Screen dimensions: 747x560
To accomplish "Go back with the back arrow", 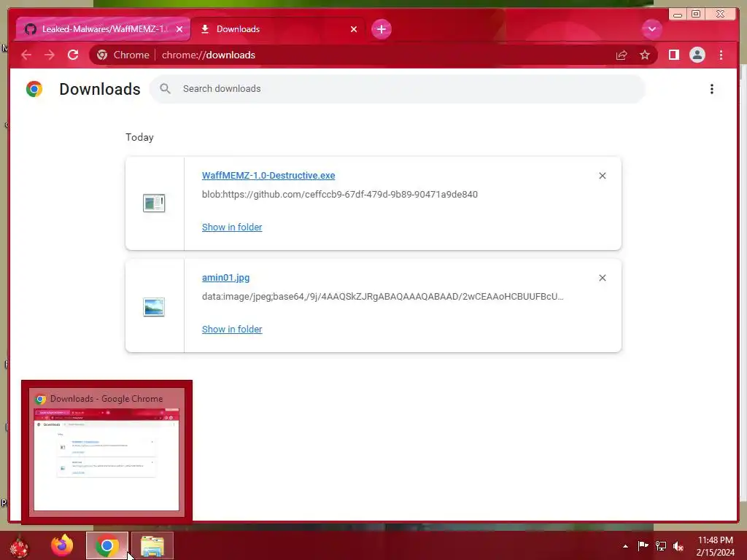I will [x=26, y=55].
